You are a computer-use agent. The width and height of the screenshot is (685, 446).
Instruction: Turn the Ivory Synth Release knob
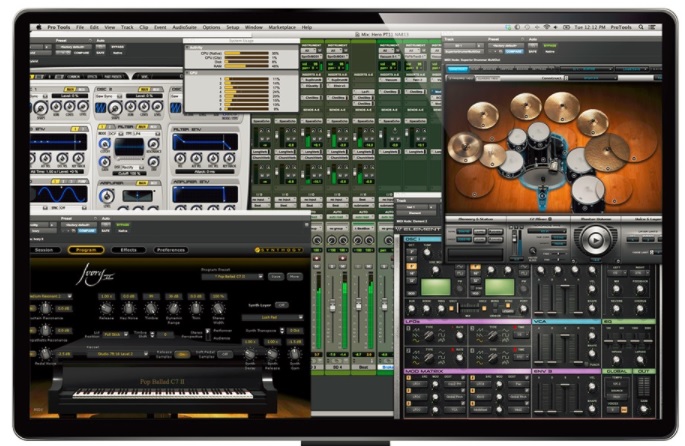click(272, 353)
